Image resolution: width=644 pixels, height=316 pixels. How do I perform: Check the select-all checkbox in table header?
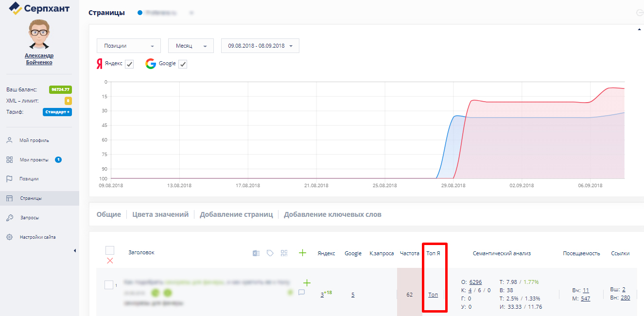coord(110,250)
